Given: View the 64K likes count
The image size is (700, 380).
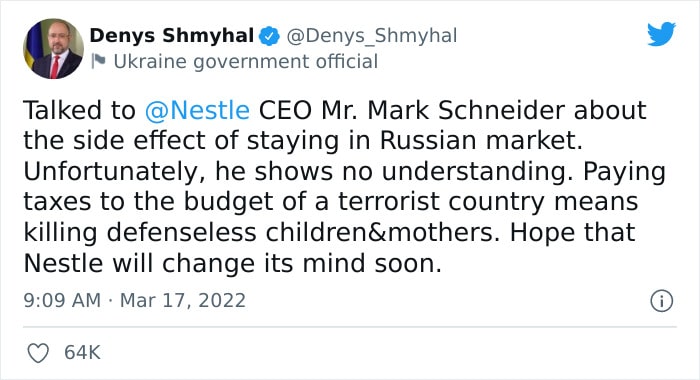Looking at the screenshot, I should point(82,352).
